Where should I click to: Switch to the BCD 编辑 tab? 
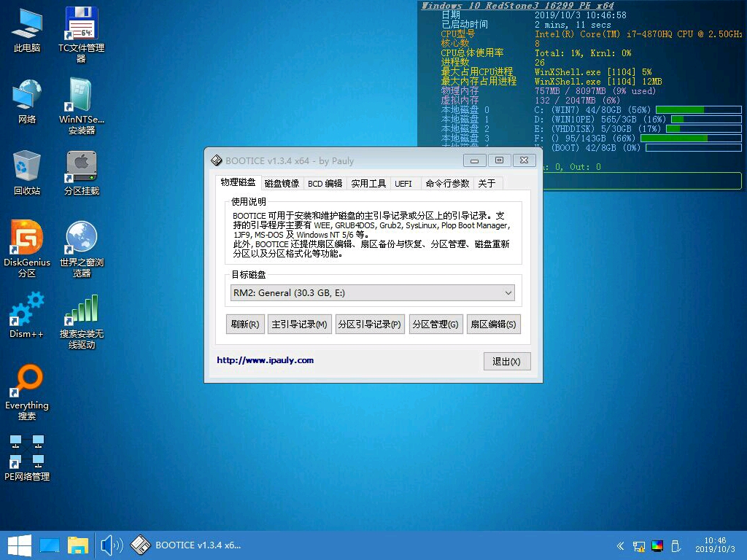pyautogui.click(x=325, y=183)
